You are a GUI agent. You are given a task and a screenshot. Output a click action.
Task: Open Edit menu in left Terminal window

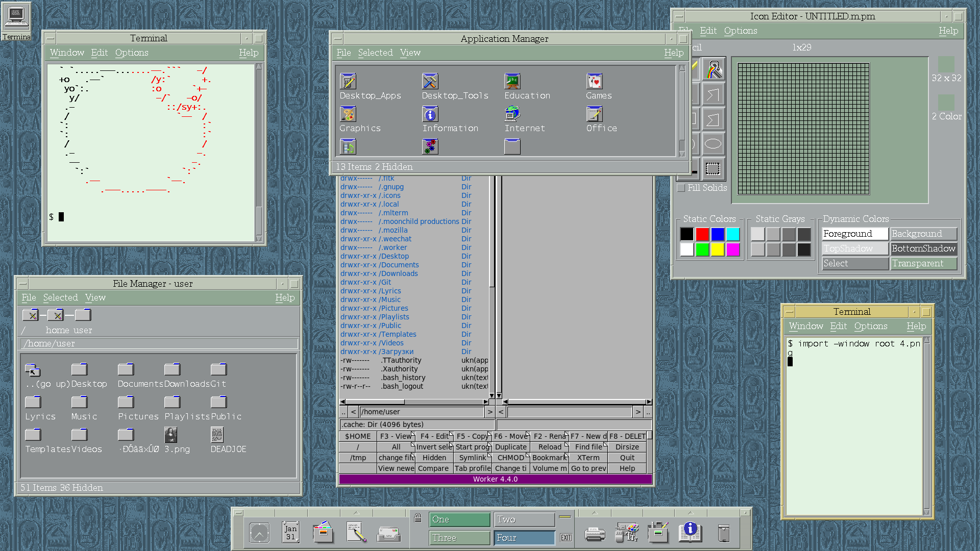coord(100,53)
